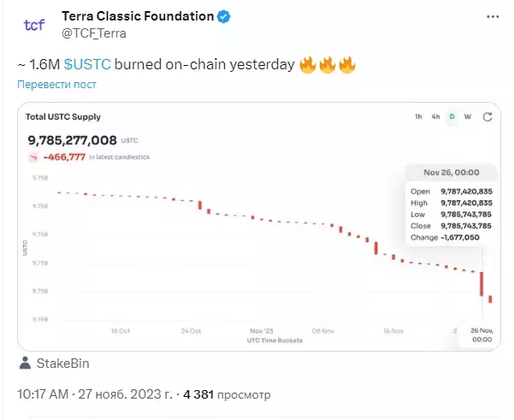Select the weekly W interval
514x420 pixels.
pos(468,116)
